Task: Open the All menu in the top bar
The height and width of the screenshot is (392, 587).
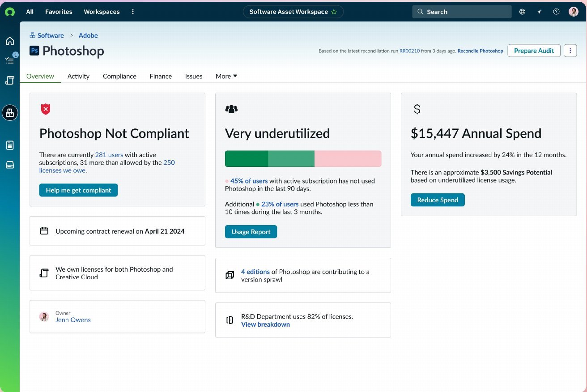Action: [30, 12]
